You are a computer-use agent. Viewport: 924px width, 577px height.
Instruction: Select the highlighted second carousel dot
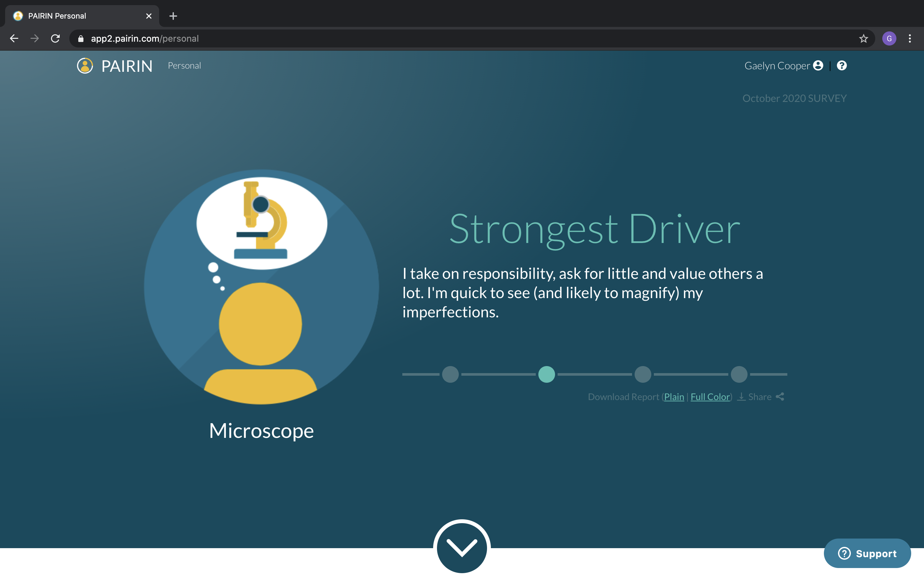546,374
